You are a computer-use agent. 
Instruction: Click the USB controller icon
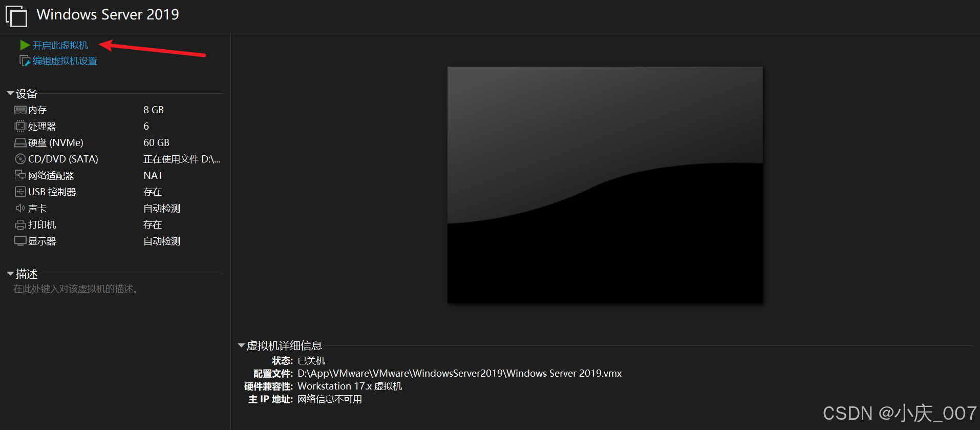pos(20,192)
